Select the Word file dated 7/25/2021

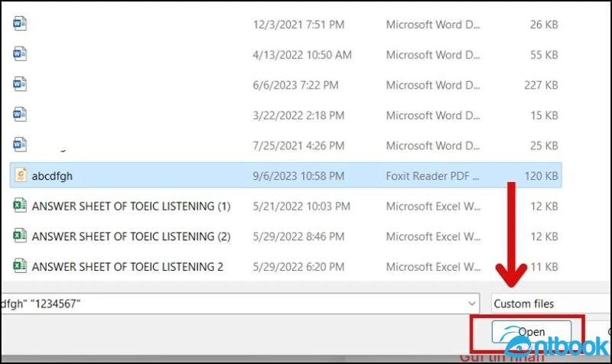[x=285, y=145]
